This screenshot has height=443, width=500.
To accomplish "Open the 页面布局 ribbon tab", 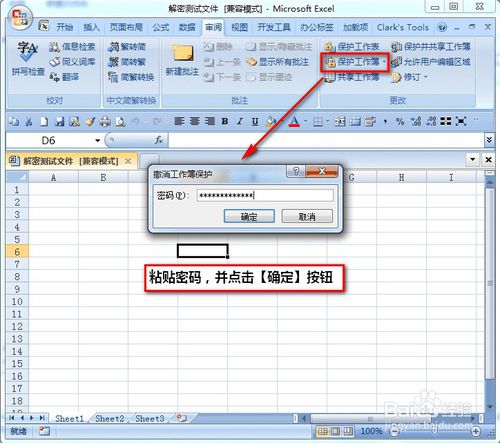I will pos(126,27).
